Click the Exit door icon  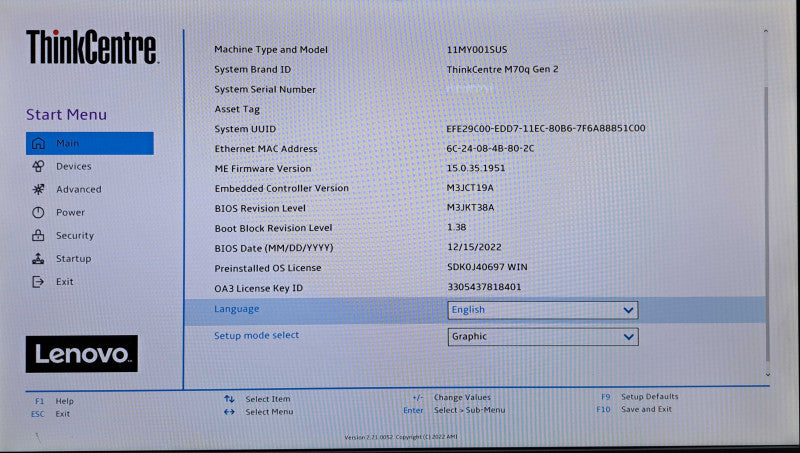pyautogui.click(x=38, y=282)
